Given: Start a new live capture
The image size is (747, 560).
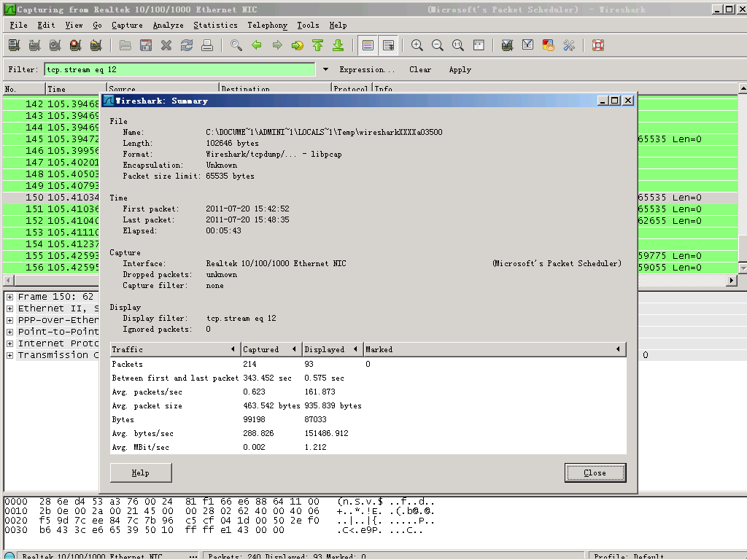Looking at the screenshot, I should [55, 45].
